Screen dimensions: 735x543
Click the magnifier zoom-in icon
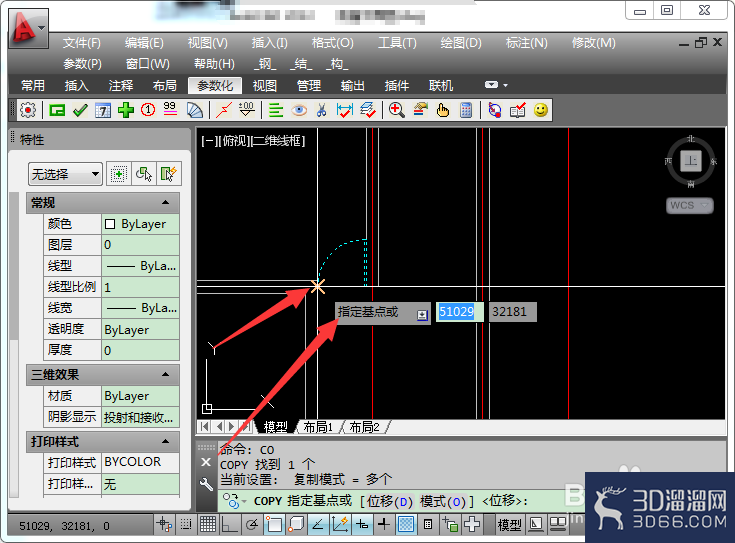pos(397,111)
